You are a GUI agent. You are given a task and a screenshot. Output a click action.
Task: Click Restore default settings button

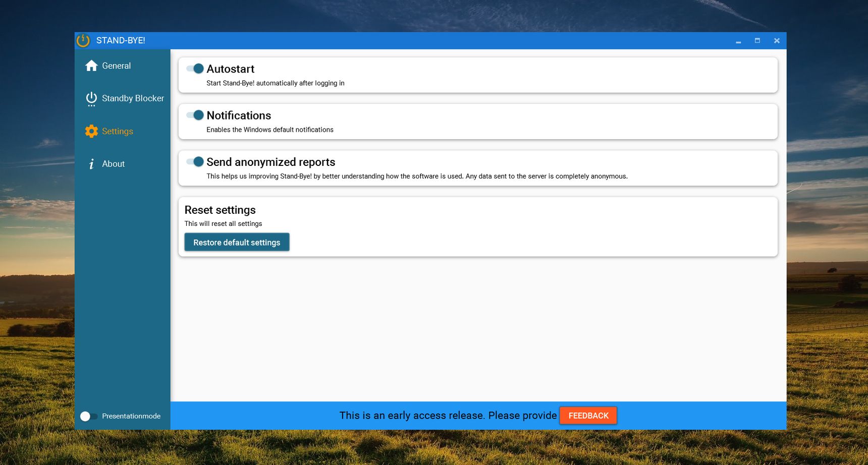click(x=237, y=242)
